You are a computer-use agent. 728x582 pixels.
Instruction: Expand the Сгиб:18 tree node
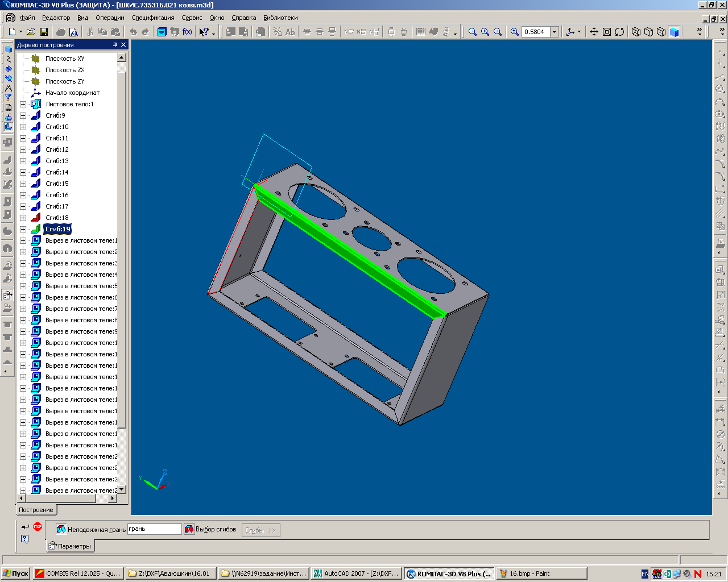click(23, 218)
